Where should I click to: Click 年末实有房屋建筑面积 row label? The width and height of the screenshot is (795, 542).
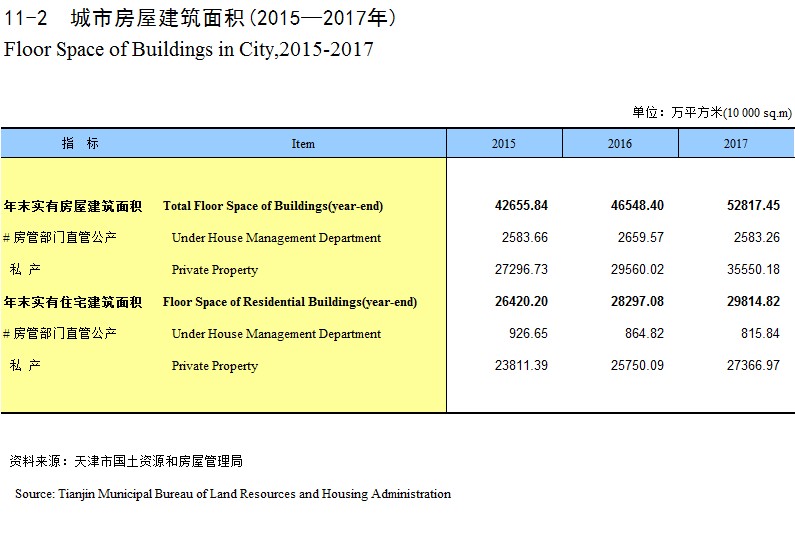[x=73, y=206]
